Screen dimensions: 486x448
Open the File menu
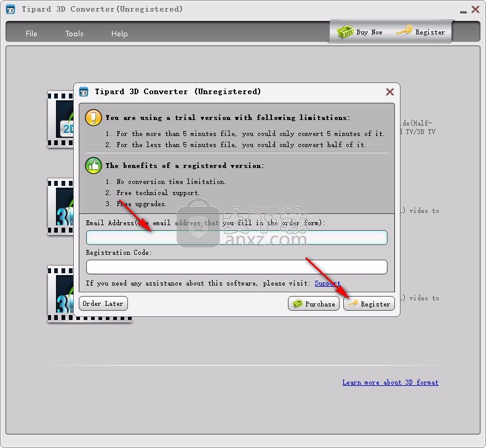pyautogui.click(x=31, y=33)
